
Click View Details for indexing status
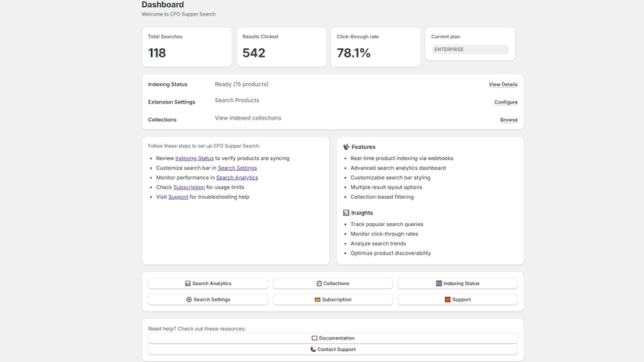coord(502,85)
